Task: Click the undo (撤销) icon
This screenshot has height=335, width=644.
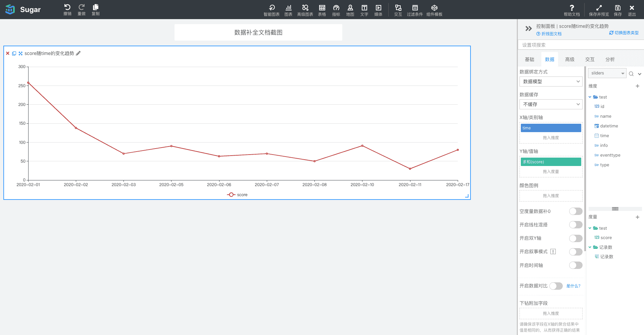Action: [67, 7]
